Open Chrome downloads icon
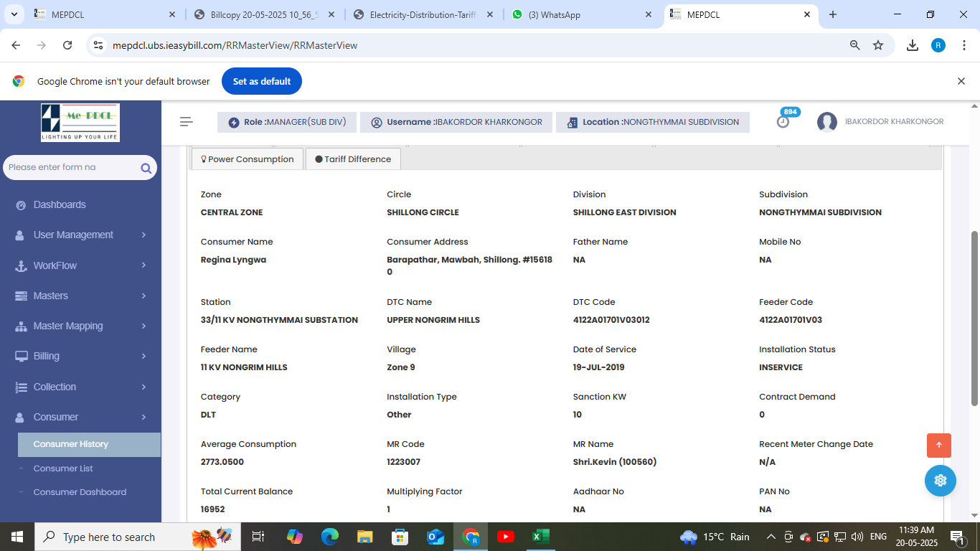 click(913, 45)
